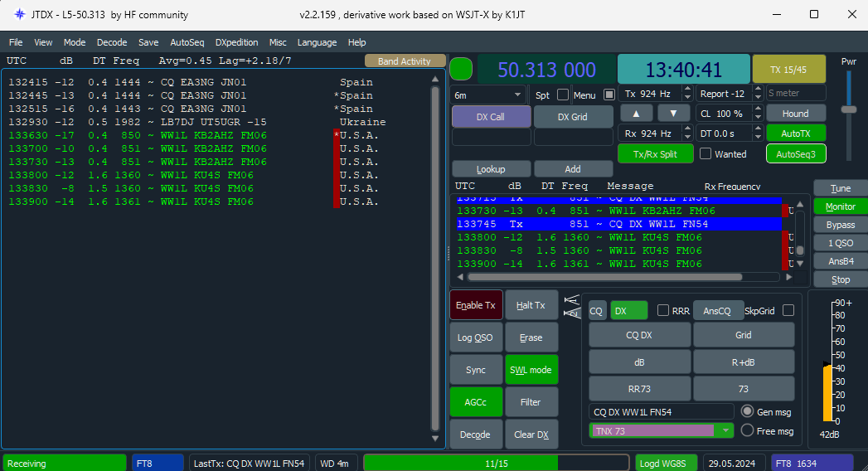Toggle the Menu checkbox
This screenshot has height=471, width=868.
[x=609, y=95]
